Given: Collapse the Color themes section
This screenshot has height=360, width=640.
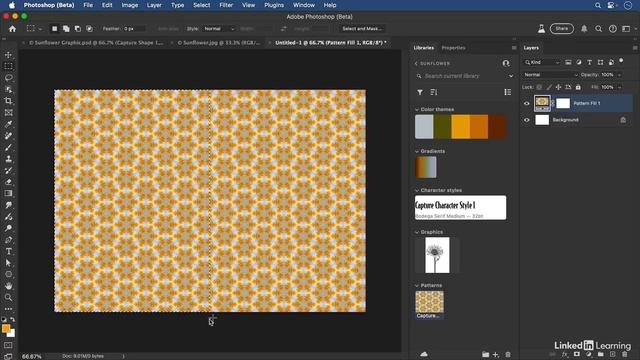Looking at the screenshot, I should pos(417,109).
